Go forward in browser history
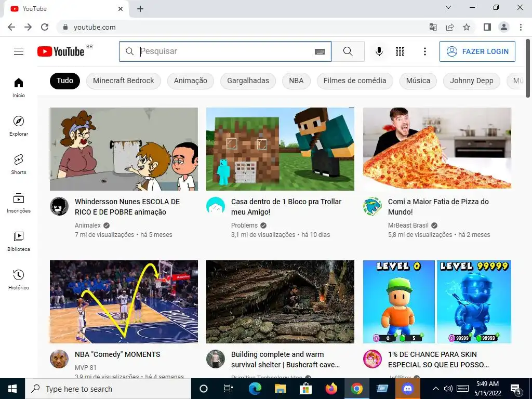The height and width of the screenshot is (399, 532). pos(28,27)
